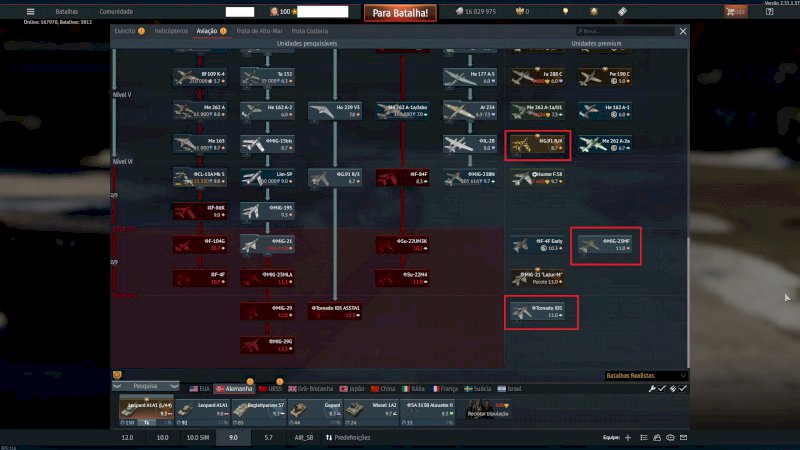Screen dimensions: 800x450
Task: Switch to the Frota Costeira tab
Action: 310,31
